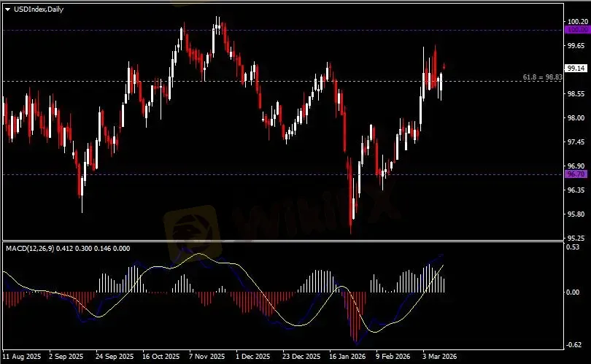Select the purple 96.70 price level tag
This screenshot has height=364, width=591.
pyautogui.click(x=576, y=175)
